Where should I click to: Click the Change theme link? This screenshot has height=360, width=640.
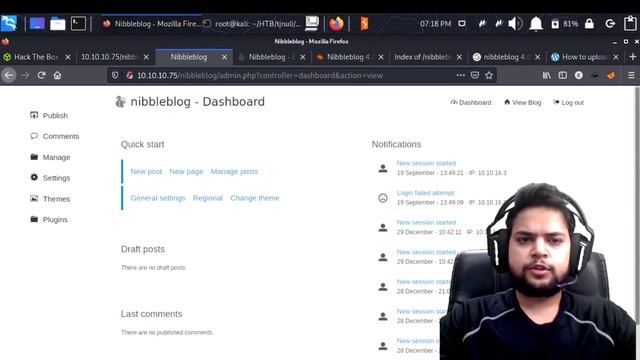pos(255,198)
